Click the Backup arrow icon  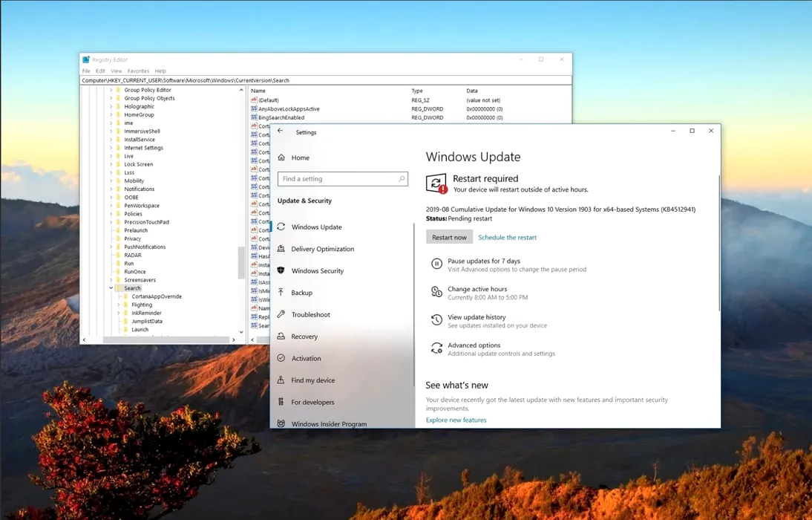(x=281, y=293)
